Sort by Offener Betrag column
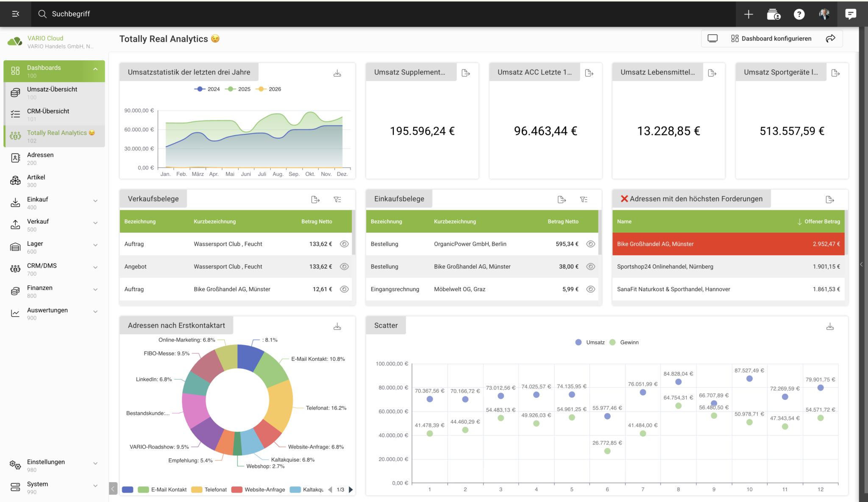868x502 pixels. pos(818,222)
